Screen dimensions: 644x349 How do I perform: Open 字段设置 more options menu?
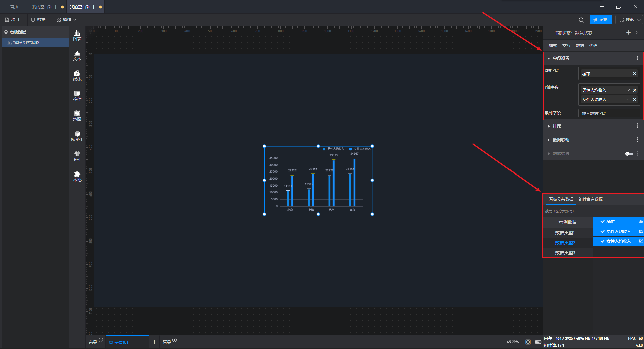637,58
